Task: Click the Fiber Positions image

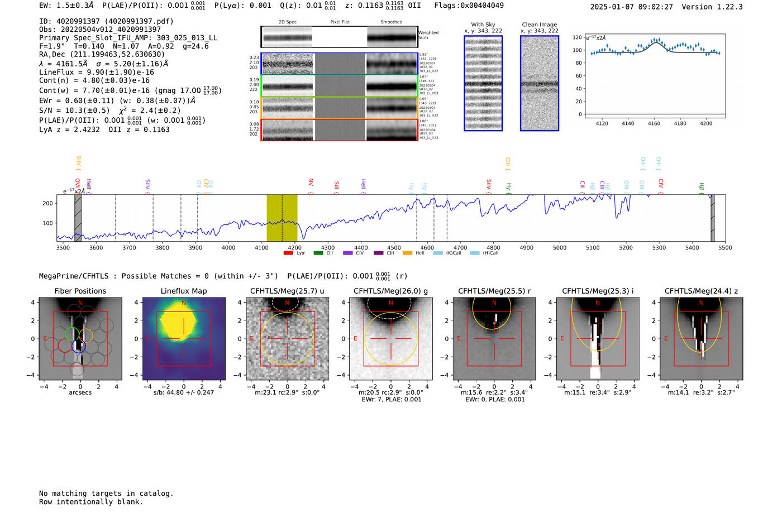Action: pyautogui.click(x=80, y=338)
